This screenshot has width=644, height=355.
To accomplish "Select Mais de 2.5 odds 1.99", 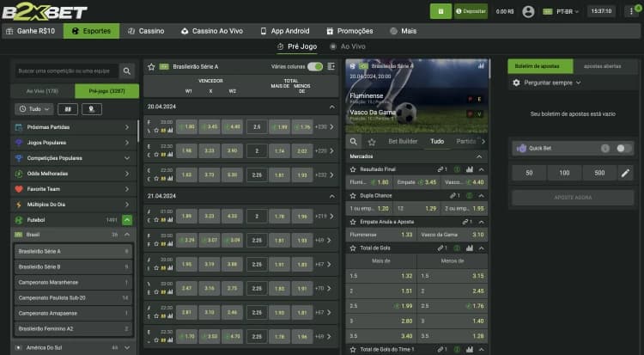I will [380, 306].
